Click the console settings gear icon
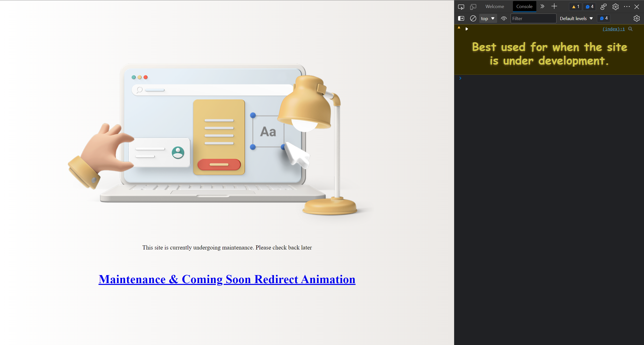Screen dimensions: 644x345 637,18
